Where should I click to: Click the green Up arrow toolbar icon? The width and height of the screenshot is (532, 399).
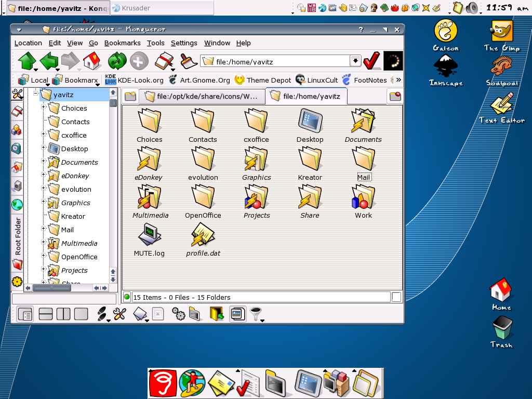27,61
